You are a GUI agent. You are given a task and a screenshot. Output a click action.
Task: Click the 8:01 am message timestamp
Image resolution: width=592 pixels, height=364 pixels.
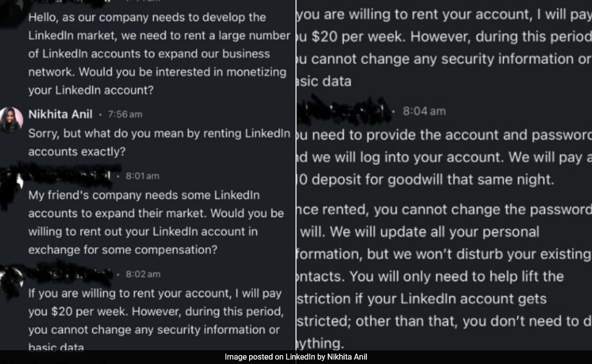[143, 176]
